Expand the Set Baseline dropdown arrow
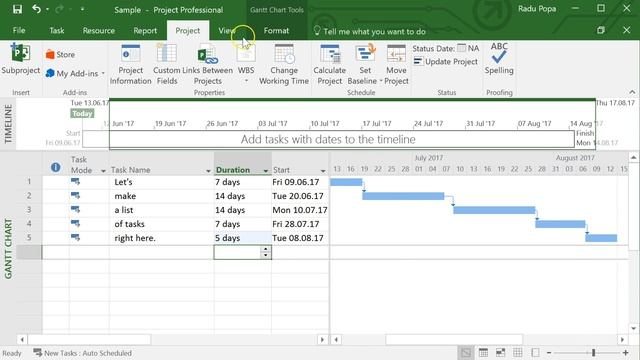Viewport: 640px width, 360px height. pyautogui.click(x=381, y=81)
